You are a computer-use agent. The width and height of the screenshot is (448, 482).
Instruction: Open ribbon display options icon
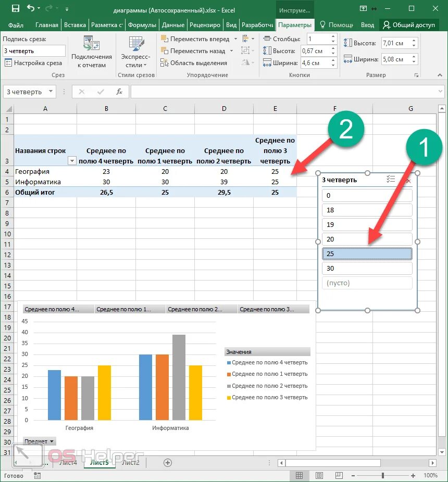364,9
